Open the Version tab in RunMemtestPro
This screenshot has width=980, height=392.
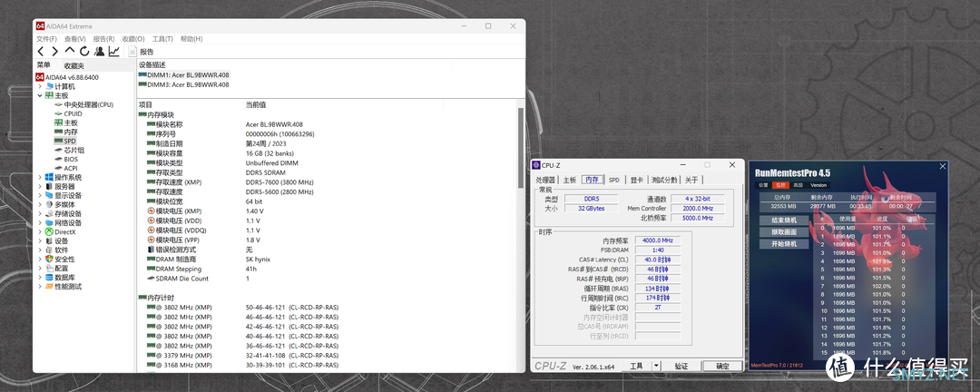(818, 185)
